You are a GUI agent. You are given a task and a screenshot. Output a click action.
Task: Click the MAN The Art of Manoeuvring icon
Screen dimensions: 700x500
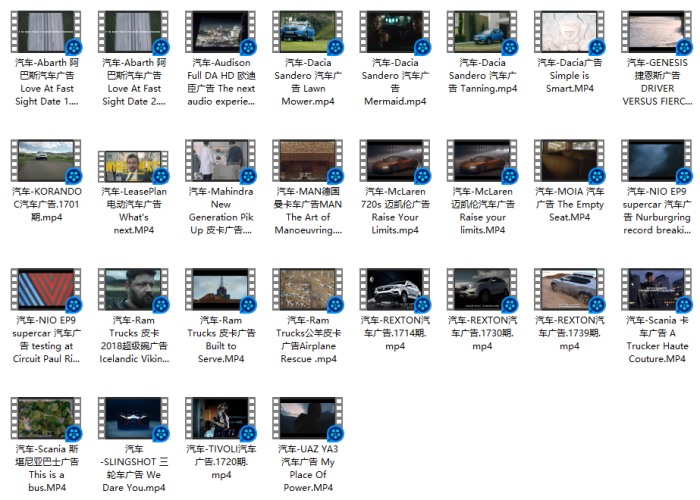point(308,161)
